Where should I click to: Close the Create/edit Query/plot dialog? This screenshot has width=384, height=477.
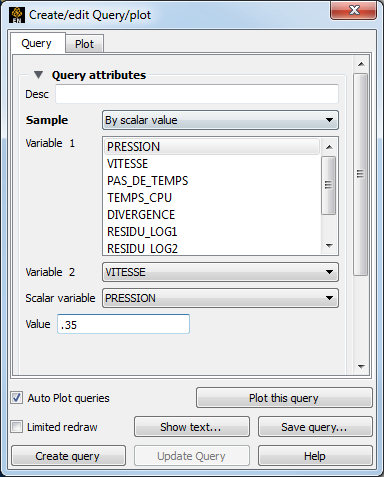tap(353, 10)
